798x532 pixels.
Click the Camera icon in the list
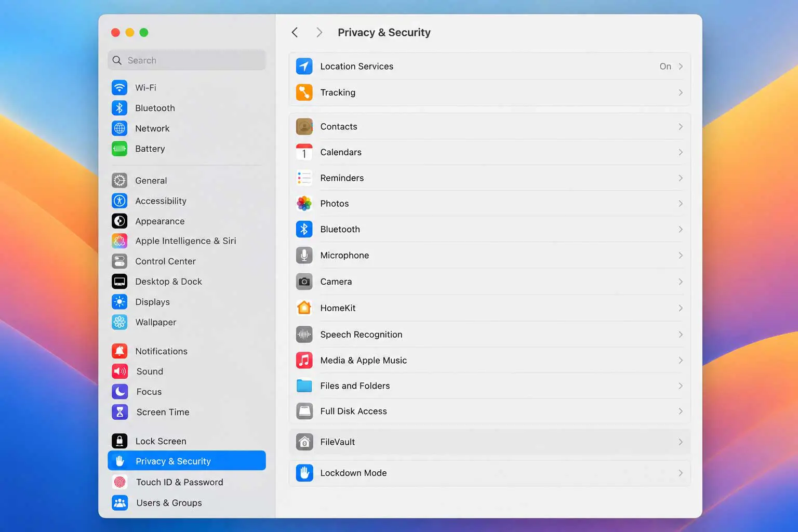(x=304, y=282)
